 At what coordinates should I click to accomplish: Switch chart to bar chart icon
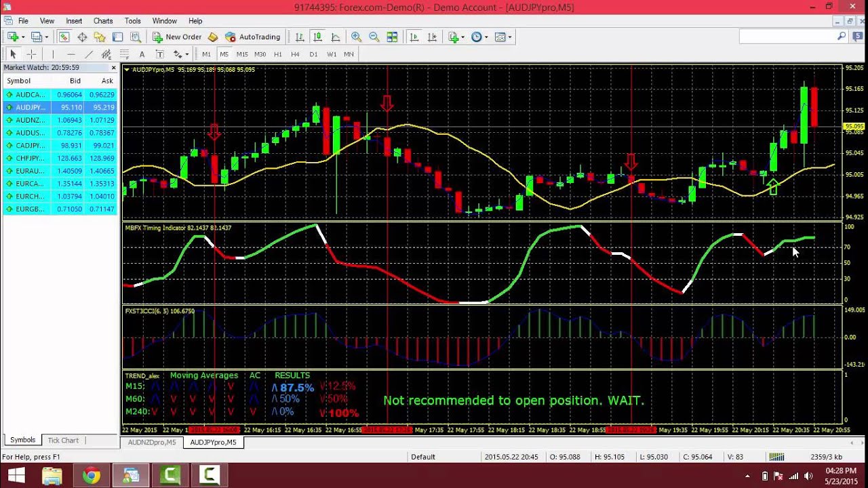point(300,37)
